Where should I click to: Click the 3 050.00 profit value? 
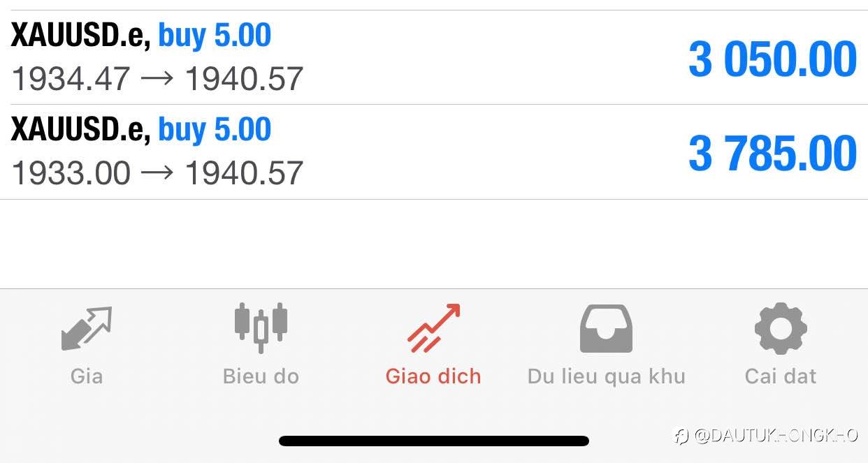(772, 59)
